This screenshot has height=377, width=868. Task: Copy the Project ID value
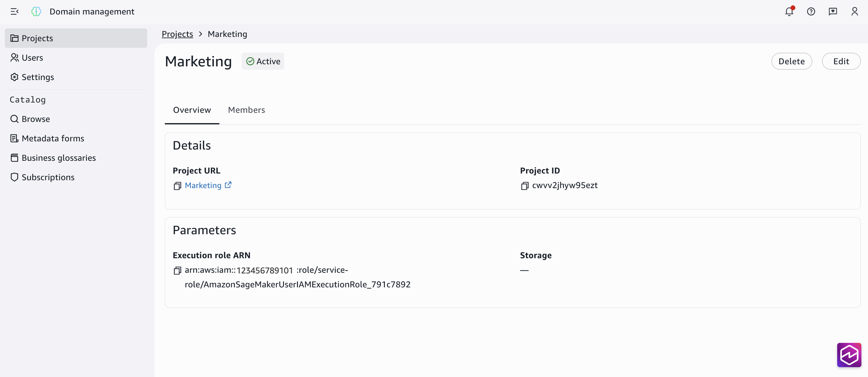pos(524,186)
